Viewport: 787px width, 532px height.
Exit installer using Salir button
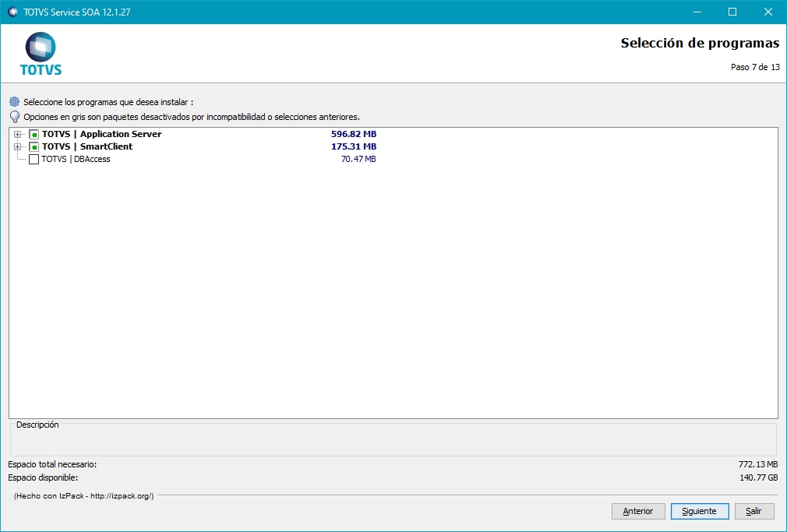pyautogui.click(x=753, y=511)
